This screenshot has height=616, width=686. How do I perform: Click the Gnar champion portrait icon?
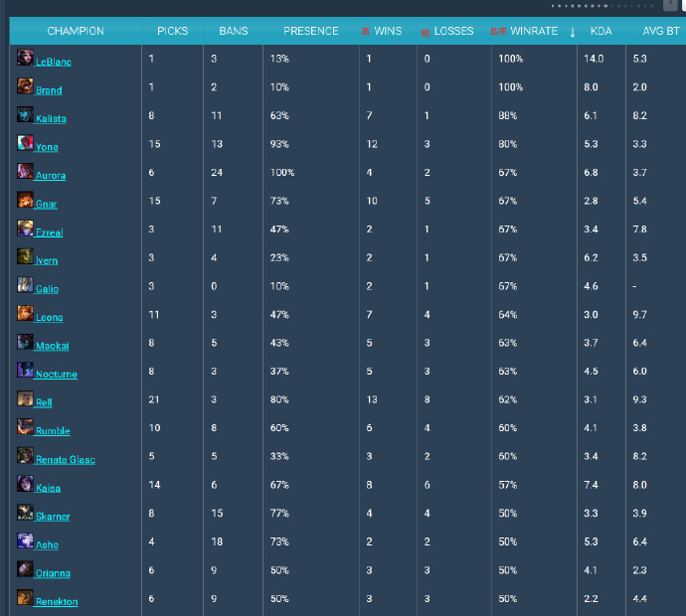[25, 201]
